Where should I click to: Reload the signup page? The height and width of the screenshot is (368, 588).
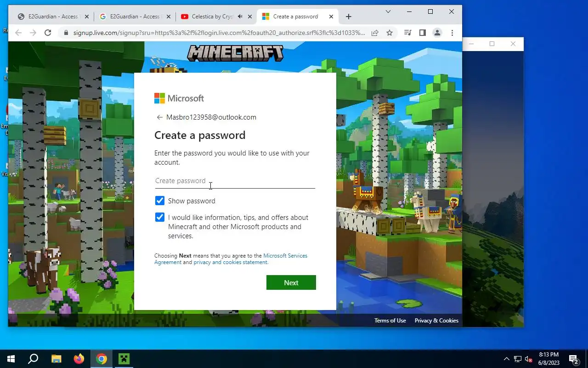click(x=48, y=33)
